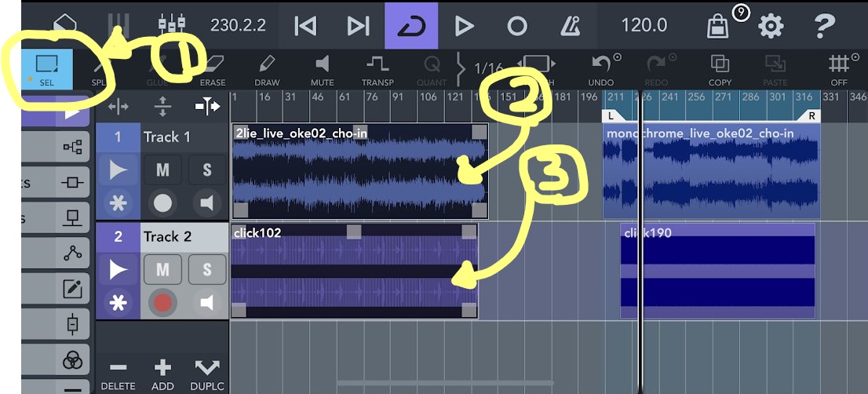Freeze Track 2 with the asterisk button
This screenshot has width=868, height=394.
[x=118, y=303]
